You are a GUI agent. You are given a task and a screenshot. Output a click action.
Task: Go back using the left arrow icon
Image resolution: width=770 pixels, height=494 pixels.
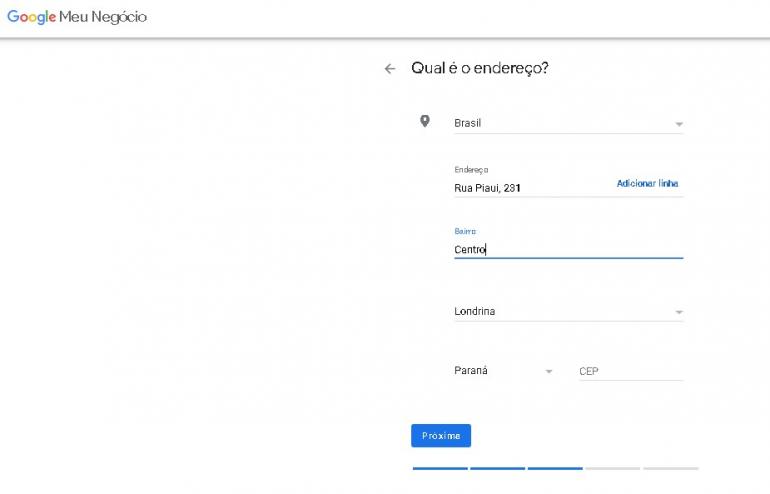click(390, 69)
